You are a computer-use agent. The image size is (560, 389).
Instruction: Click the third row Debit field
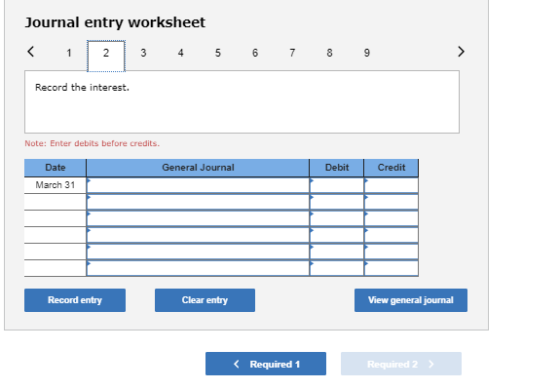point(337,219)
